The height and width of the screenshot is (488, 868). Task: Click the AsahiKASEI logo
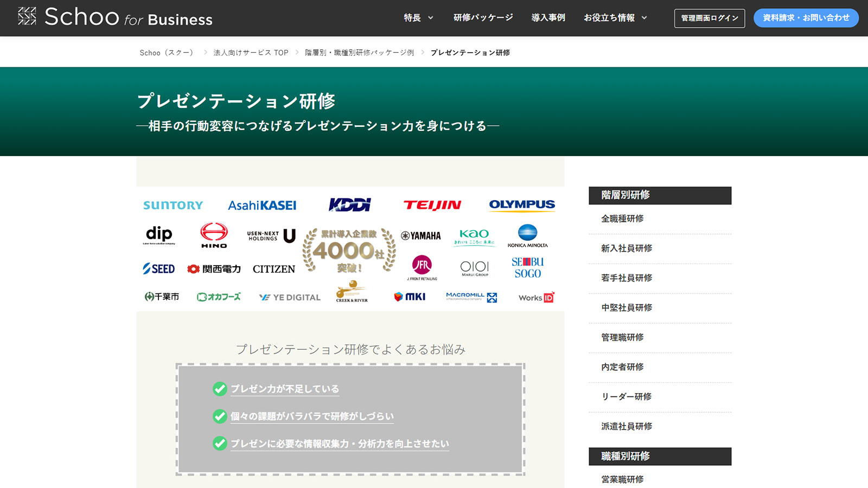pos(262,206)
